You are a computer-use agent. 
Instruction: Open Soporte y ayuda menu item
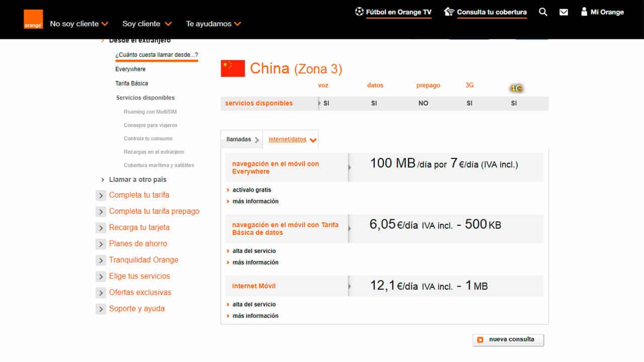[137, 309]
